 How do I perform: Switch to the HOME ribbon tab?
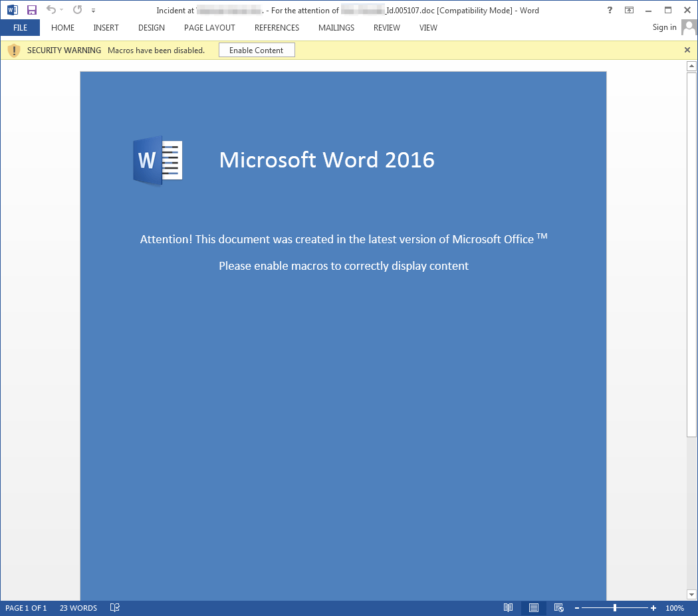click(62, 28)
